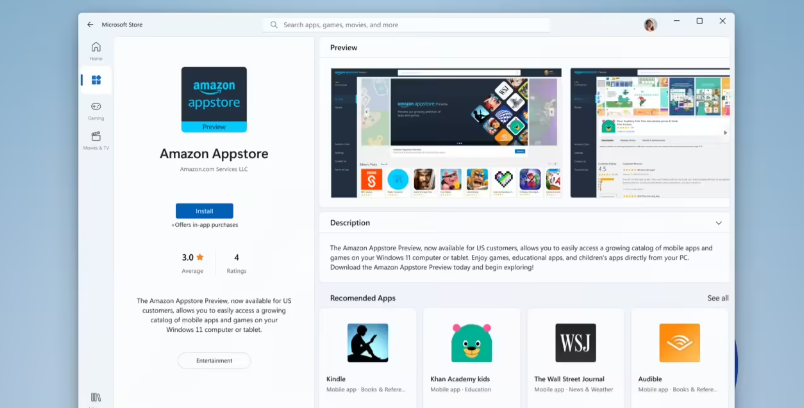Install the Amazon Appstore

[204, 211]
